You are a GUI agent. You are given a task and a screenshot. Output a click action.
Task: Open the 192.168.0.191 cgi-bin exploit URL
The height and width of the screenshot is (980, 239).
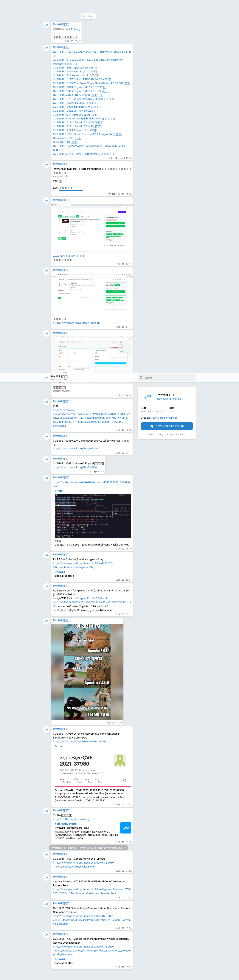92,602
